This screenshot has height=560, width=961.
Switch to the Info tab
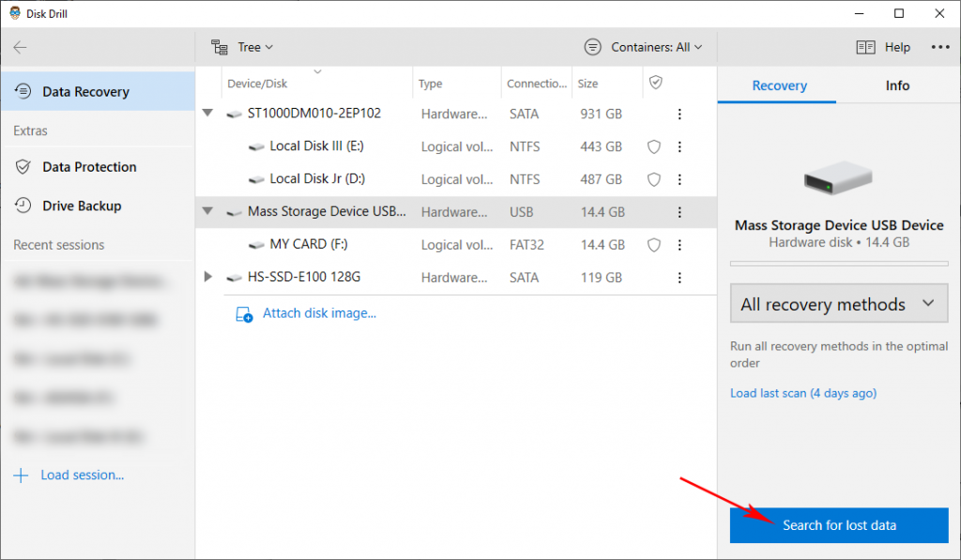(x=896, y=84)
